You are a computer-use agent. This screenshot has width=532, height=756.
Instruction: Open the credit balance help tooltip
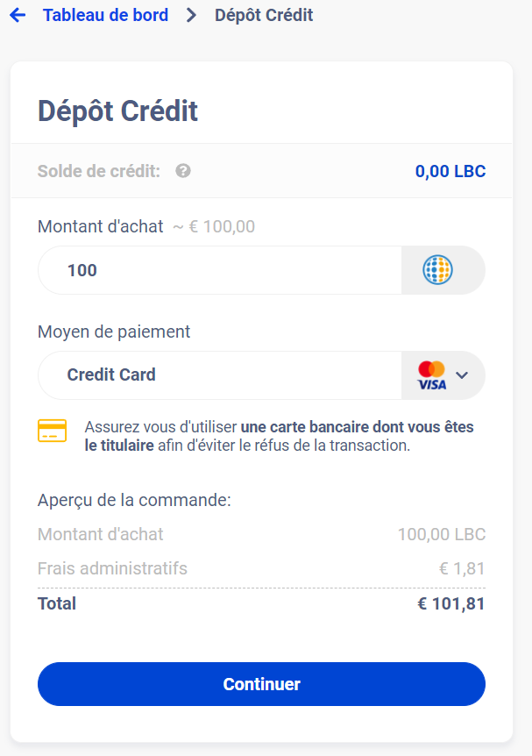pyautogui.click(x=181, y=171)
